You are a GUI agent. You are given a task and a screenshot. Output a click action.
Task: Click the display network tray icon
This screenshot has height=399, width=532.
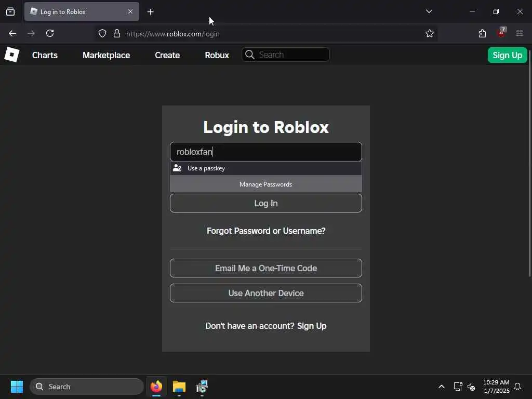point(458,387)
